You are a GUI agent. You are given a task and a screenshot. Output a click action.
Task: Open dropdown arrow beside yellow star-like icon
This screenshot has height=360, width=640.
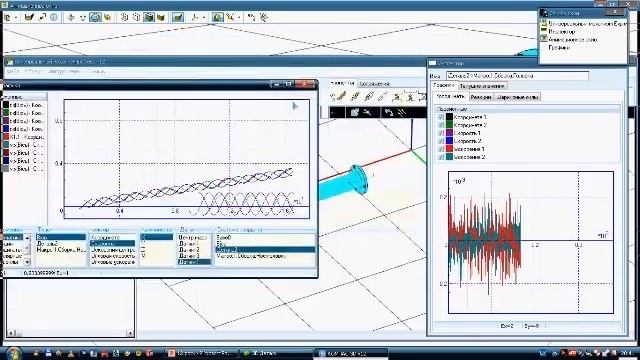pos(239,18)
